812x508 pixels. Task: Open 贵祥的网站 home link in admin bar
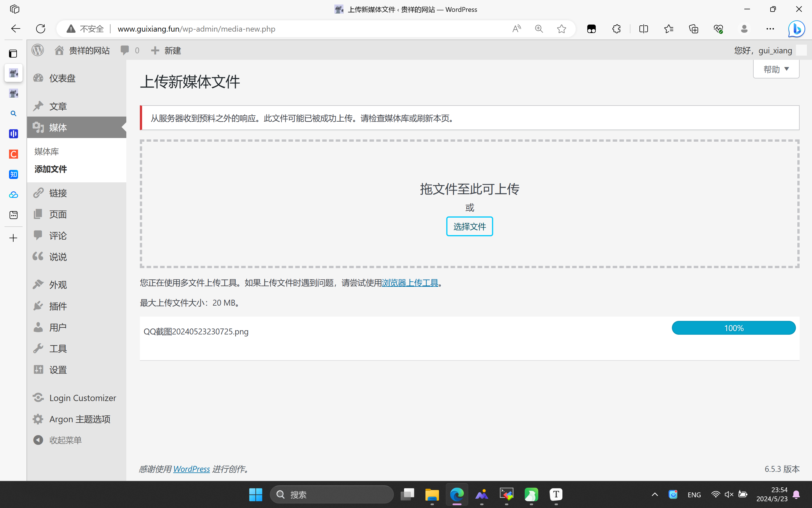point(82,51)
